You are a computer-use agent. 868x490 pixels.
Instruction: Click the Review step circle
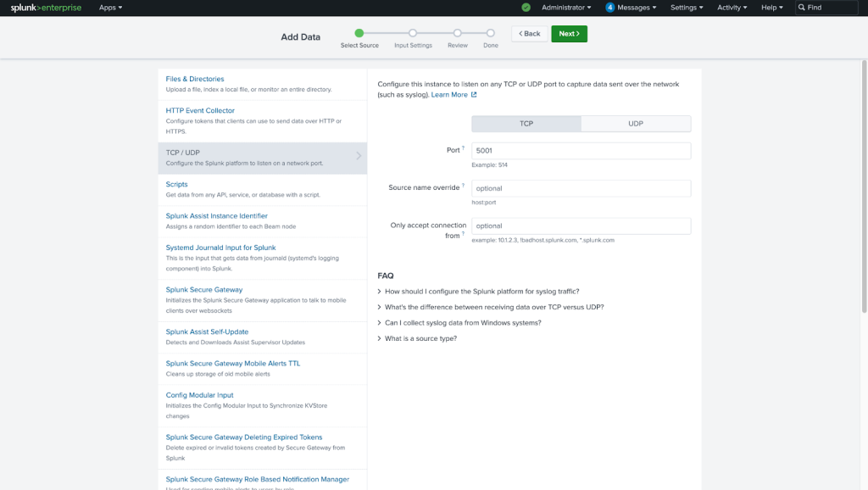(x=457, y=33)
